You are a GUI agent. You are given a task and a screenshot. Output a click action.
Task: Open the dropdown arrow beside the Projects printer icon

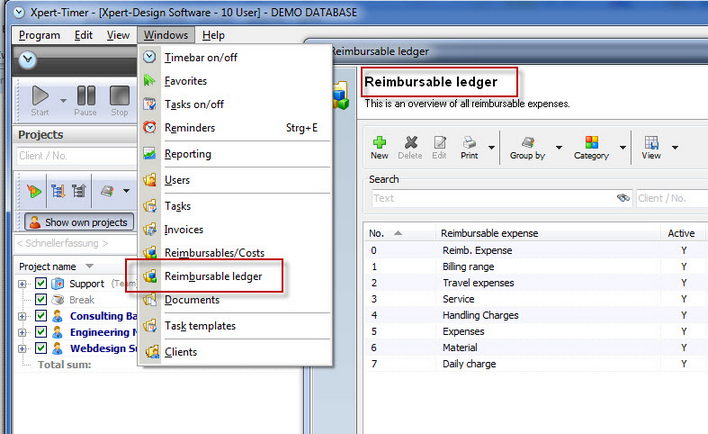(126, 191)
